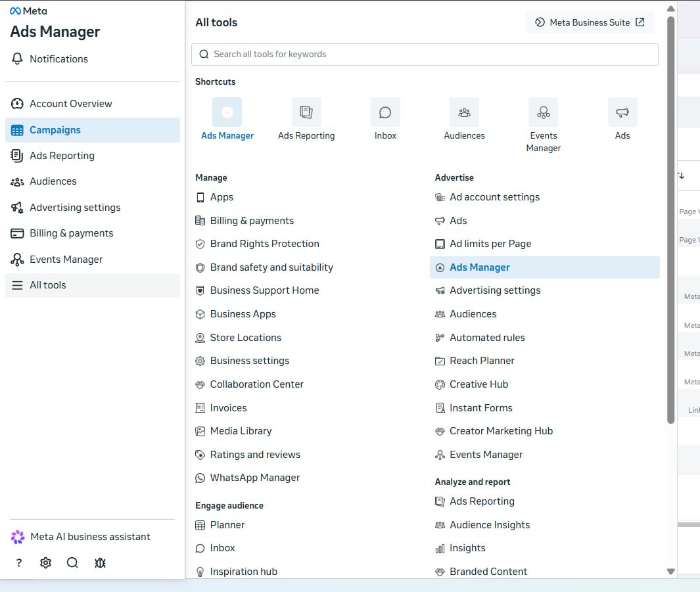Click the All tools panel scrollbar thumb

point(670,220)
